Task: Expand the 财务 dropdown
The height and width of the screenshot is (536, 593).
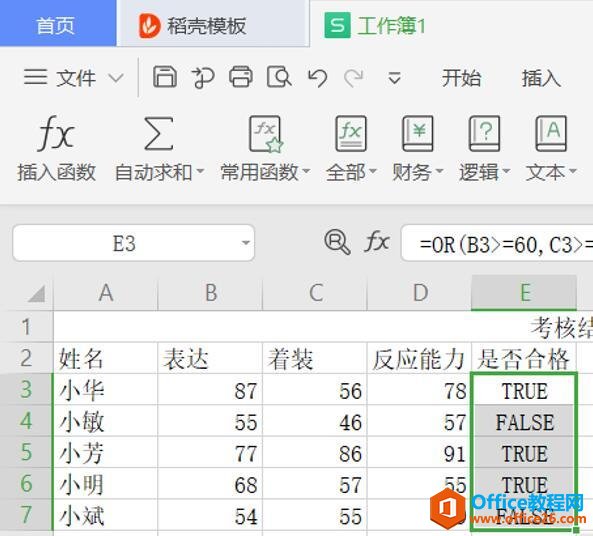Action: click(439, 172)
